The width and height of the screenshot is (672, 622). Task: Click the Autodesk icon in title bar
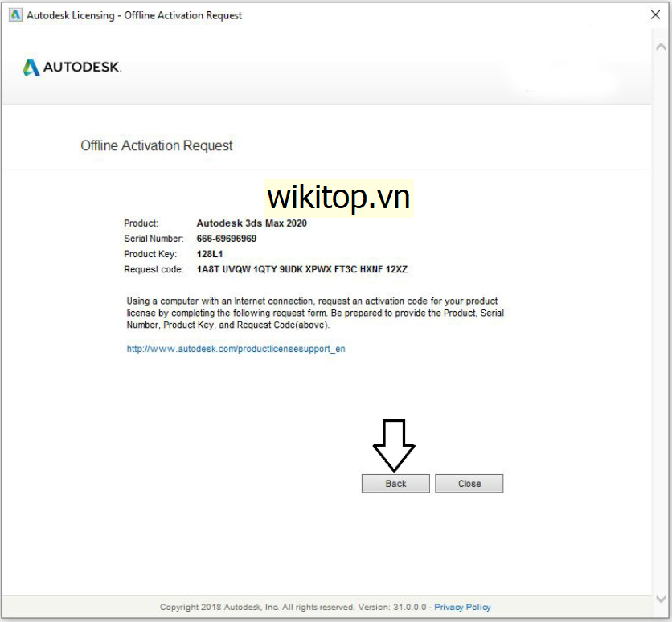15,15
